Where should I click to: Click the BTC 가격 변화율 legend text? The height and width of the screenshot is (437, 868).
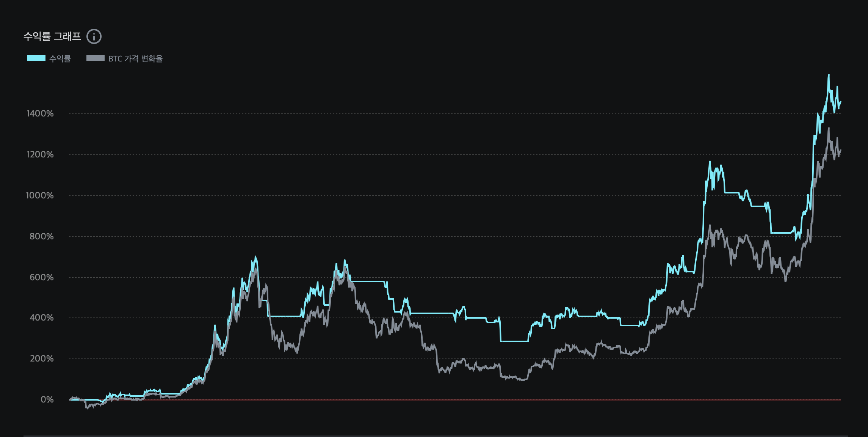pos(135,59)
